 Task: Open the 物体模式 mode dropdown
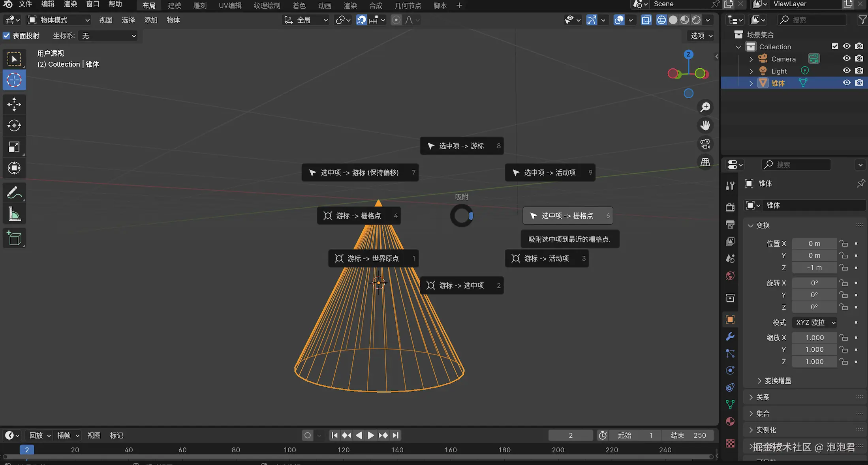click(x=59, y=20)
